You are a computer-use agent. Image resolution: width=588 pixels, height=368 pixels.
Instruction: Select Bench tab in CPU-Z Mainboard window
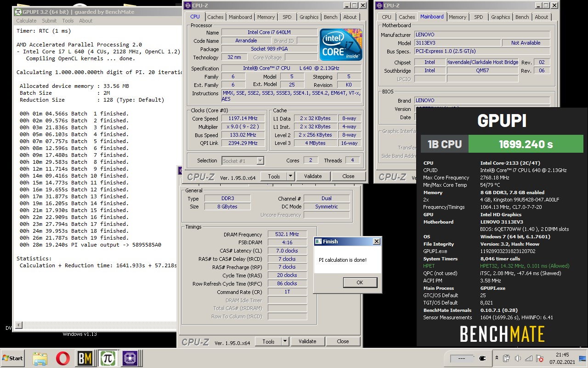click(x=522, y=17)
